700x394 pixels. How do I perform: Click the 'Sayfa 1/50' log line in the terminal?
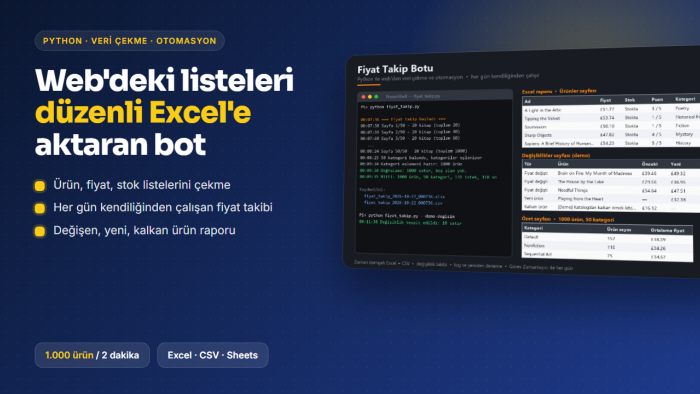(410, 125)
